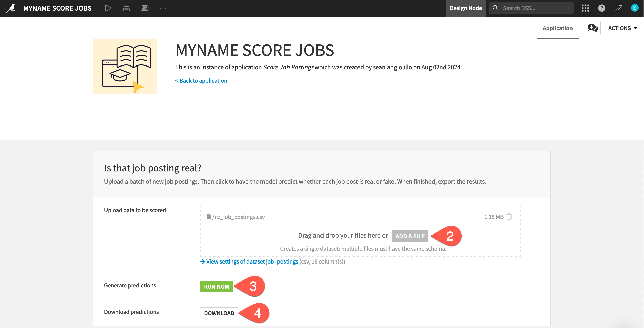This screenshot has height=328, width=644.
Task: Click the Dataiku bird logo icon
Action: (11, 8)
